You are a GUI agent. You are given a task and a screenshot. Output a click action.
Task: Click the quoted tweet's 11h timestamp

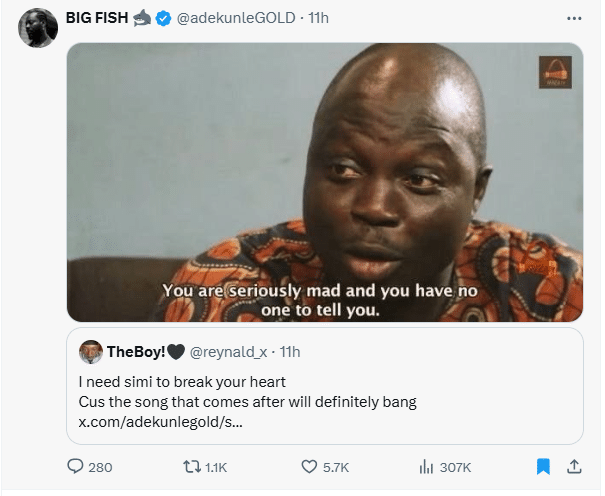pyautogui.click(x=289, y=351)
